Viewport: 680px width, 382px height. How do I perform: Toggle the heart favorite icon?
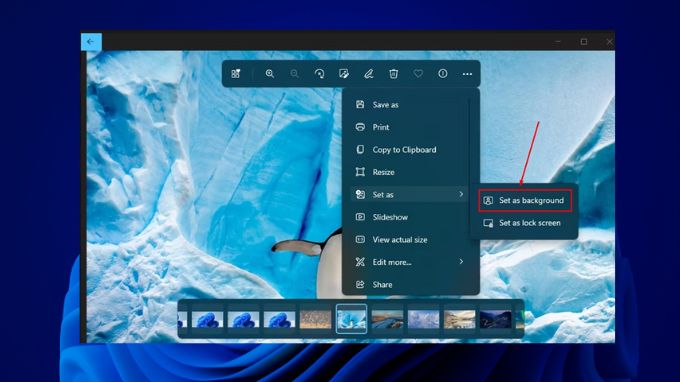click(418, 74)
